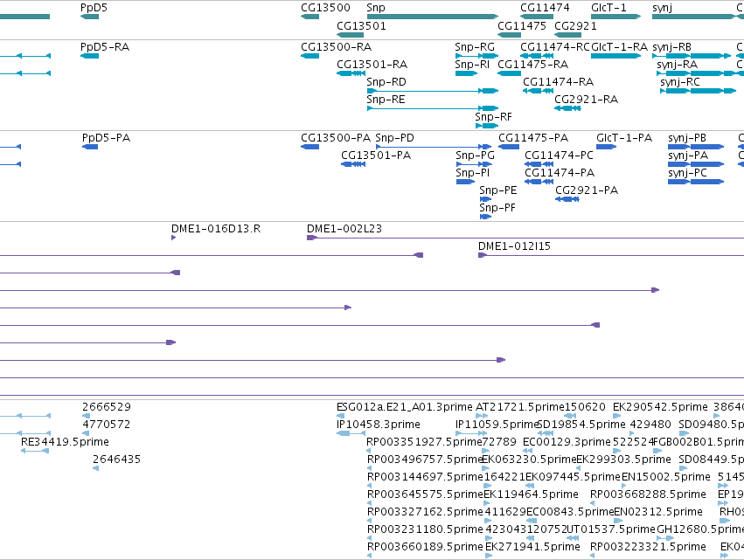The height and width of the screenshot is (560, 744).
Task: Select the DME1-012I15 clone
Action: 611,256
